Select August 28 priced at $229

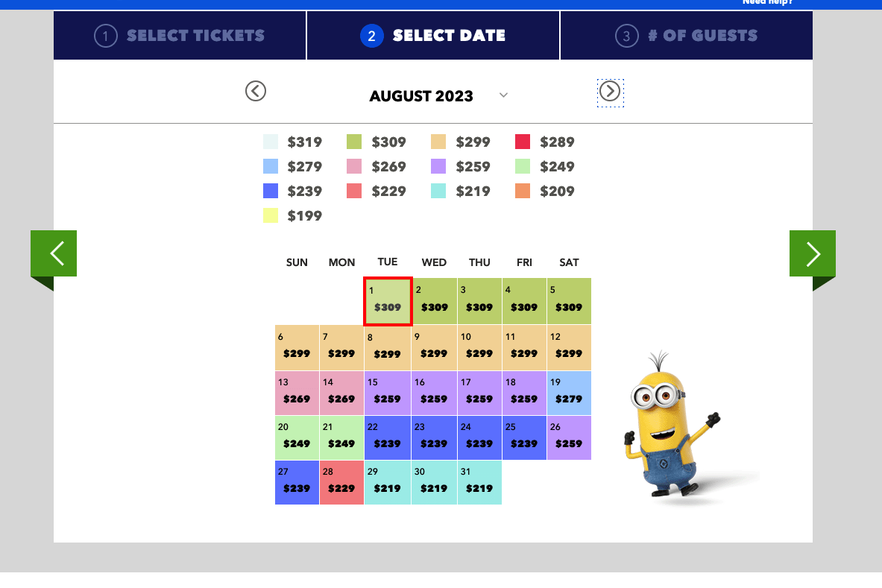(x=341, y=482)
